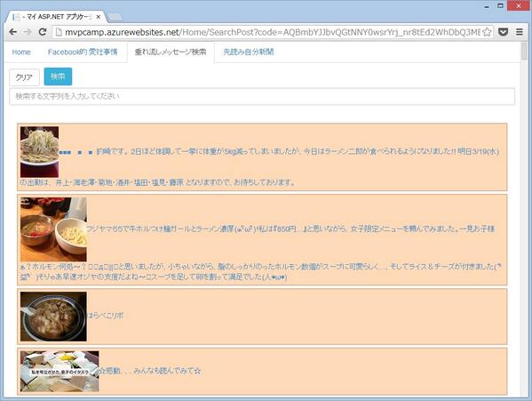
Task: Select the マイ ASP.NET browser tab
Action: click(56, 17)
